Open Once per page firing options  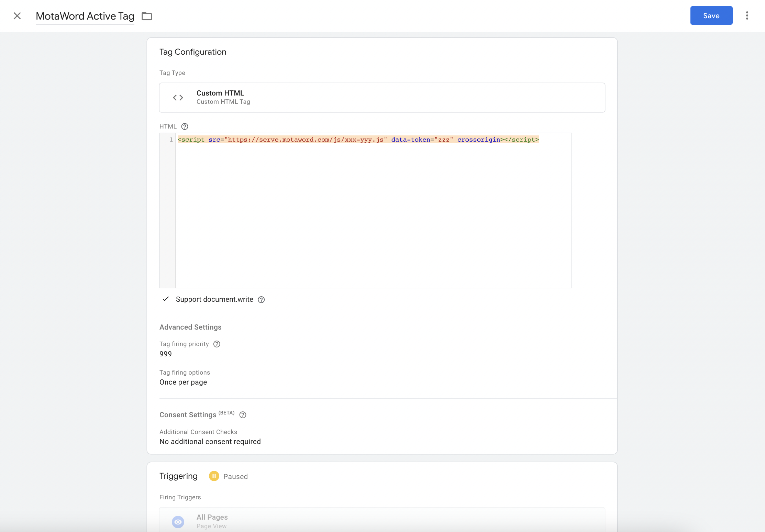point(183,382)
